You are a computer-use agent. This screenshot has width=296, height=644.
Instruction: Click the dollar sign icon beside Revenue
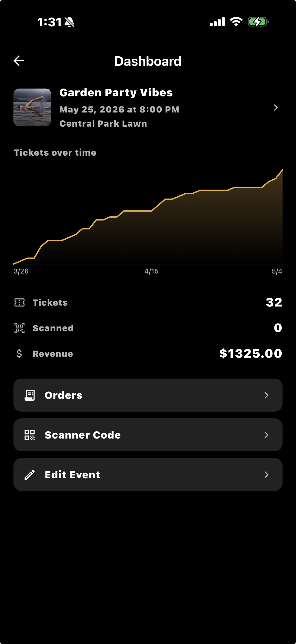(x=19, y=354)
